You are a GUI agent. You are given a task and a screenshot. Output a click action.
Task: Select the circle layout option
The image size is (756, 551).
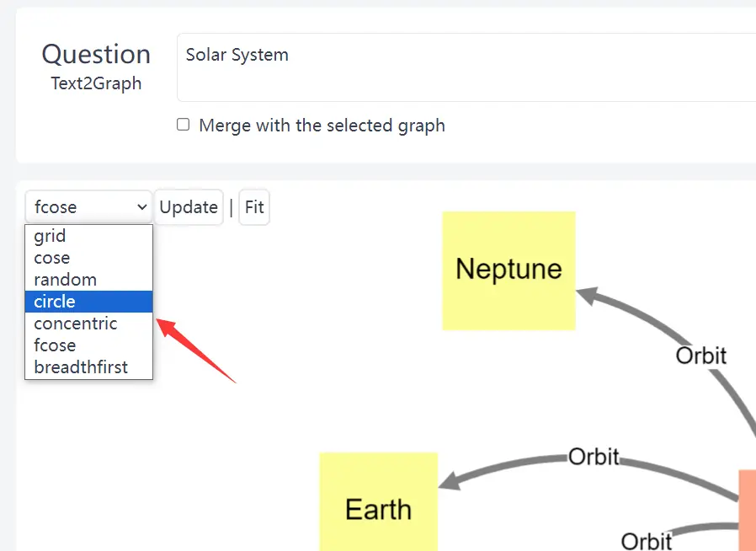pos(54,301)
